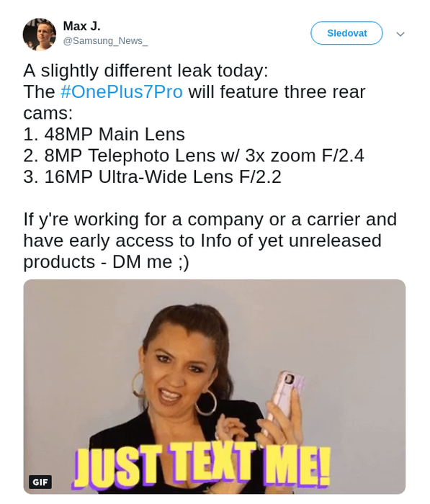Viewport: 430px width, 504px height.
Task: Visit the @Samsung_News_ handle
Action: pyautogui.click(x=105, y=41)
